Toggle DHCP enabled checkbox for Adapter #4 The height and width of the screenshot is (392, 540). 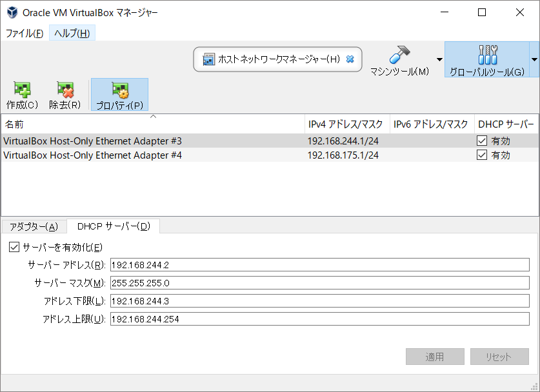(482, 155)
